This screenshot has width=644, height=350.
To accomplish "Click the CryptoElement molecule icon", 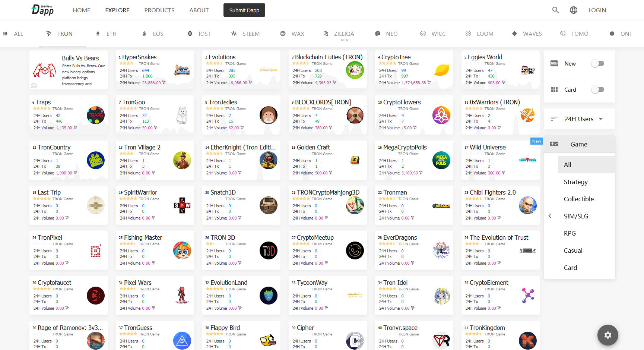I will [528, 296].
